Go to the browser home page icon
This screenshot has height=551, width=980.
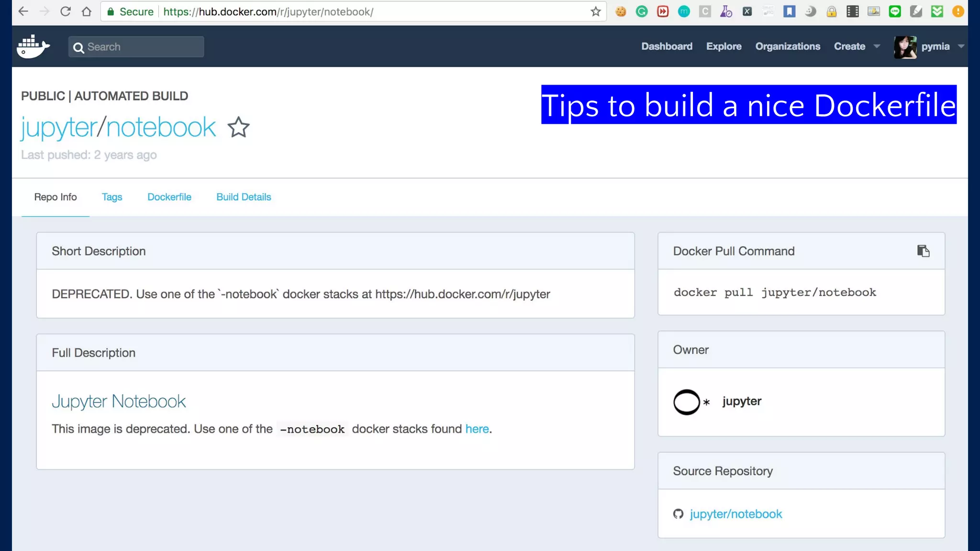[87, 11]
